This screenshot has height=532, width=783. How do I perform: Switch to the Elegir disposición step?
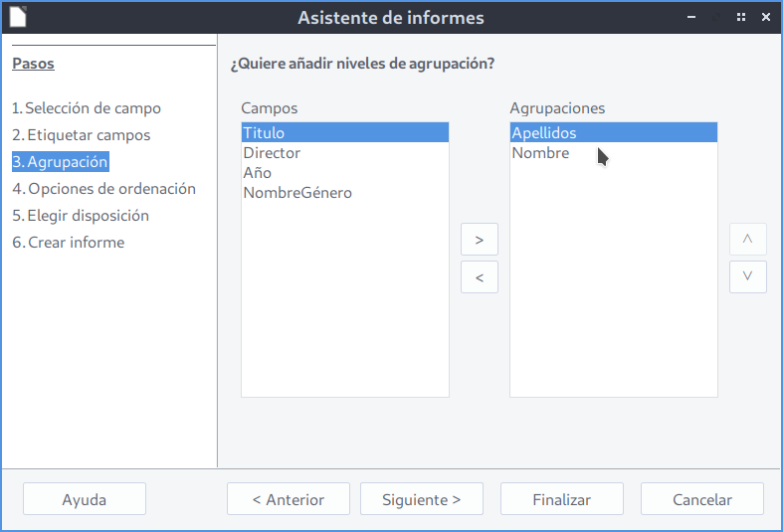click(81, 216)
